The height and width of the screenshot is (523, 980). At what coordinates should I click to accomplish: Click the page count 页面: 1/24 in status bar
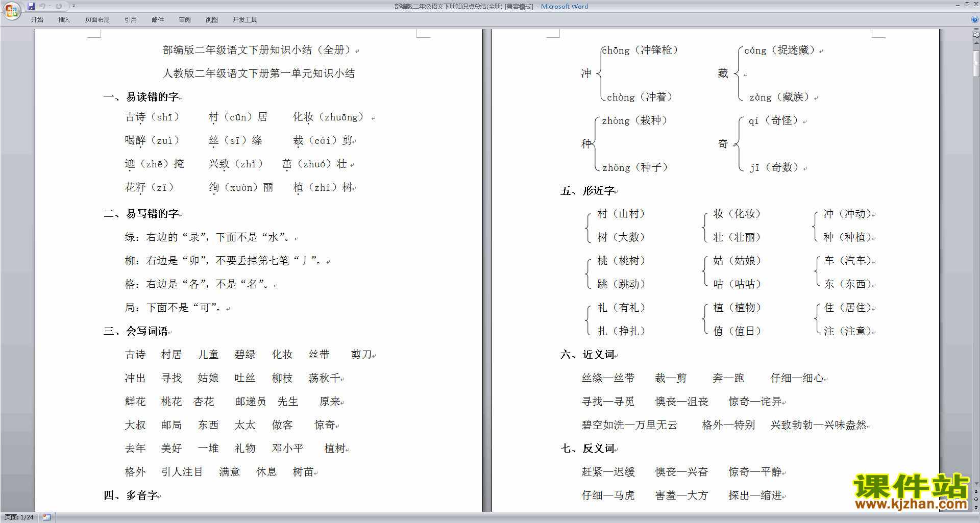(19, 517)
